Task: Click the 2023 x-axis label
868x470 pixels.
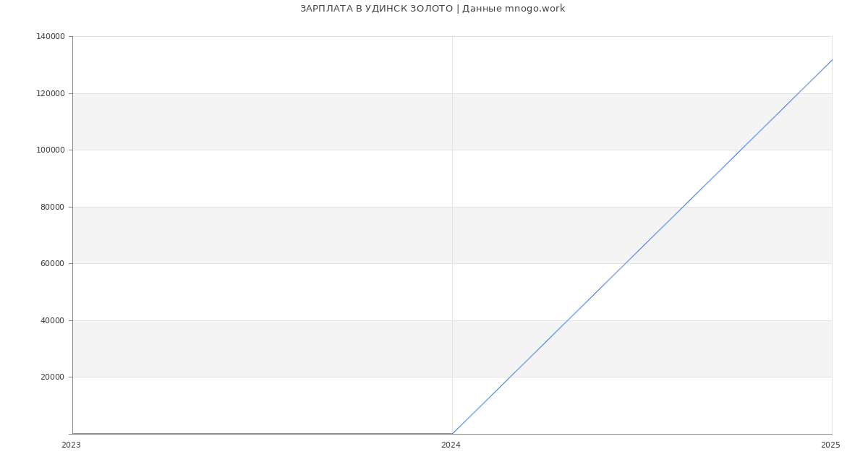Action: [x=71, y=445]
